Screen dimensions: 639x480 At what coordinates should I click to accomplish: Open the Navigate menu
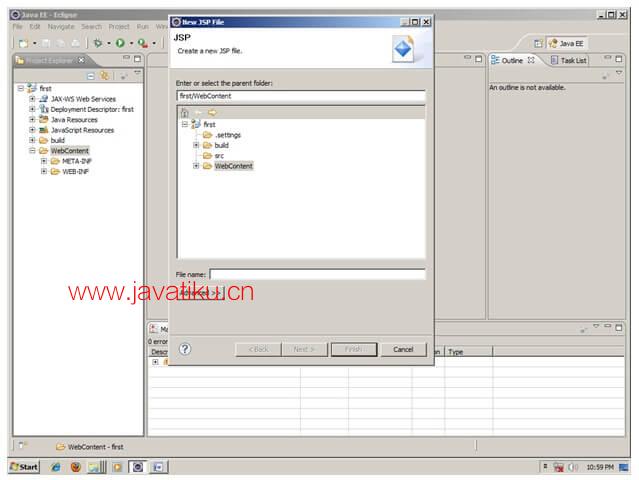[x=61, y=26]
